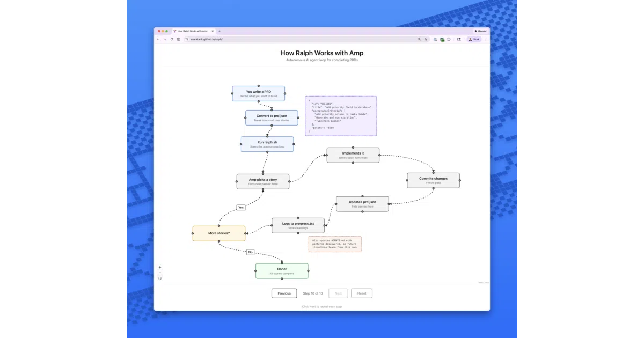Click right handle of Updates prd.json node
Screen dimensions: 644x338
point(389,204)
